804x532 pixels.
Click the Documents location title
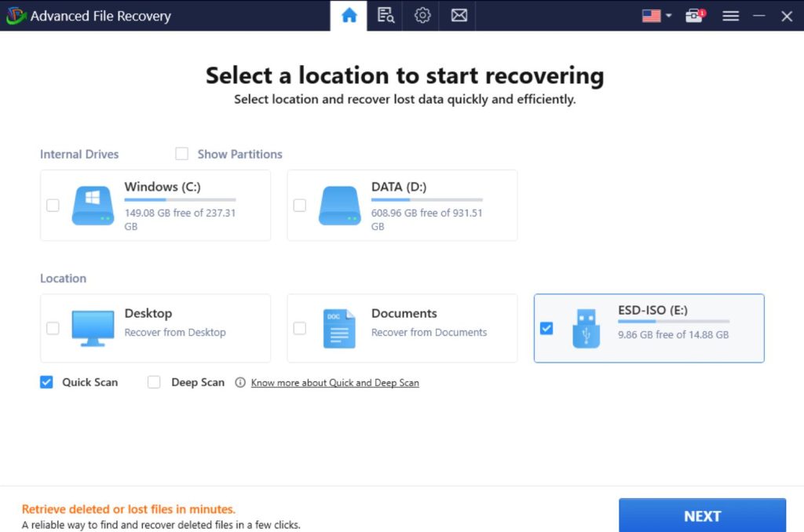tap(404, 313)
